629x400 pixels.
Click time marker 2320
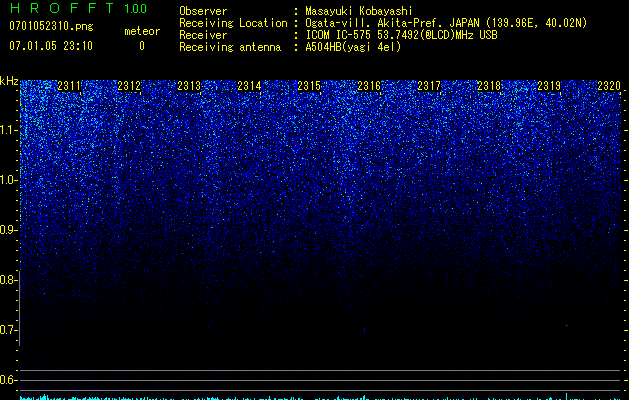click(609, 86)
